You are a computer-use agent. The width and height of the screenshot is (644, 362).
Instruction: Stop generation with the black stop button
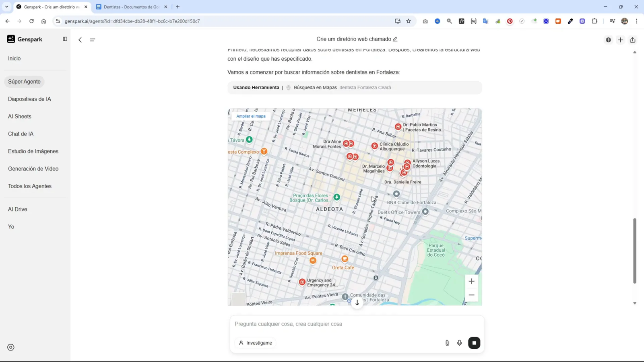[474, 343]
